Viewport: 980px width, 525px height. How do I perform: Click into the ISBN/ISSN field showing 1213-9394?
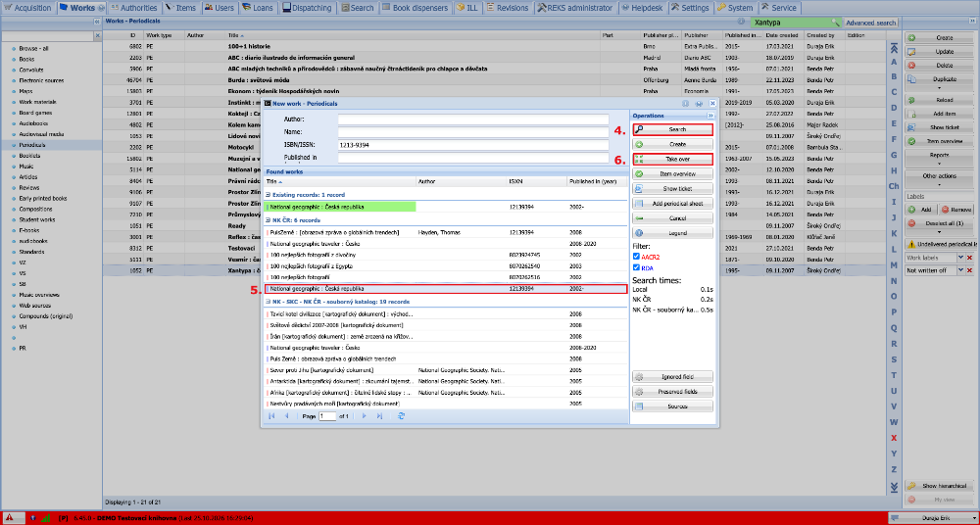point(473,145)
